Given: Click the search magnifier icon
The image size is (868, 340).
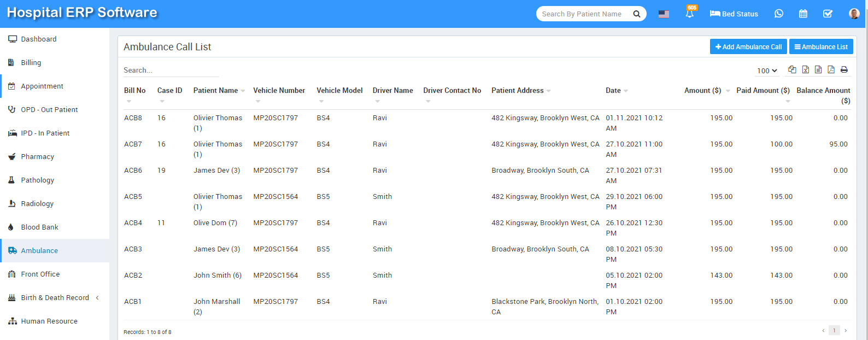Looking at the screenshot, I should click(637, 14).
